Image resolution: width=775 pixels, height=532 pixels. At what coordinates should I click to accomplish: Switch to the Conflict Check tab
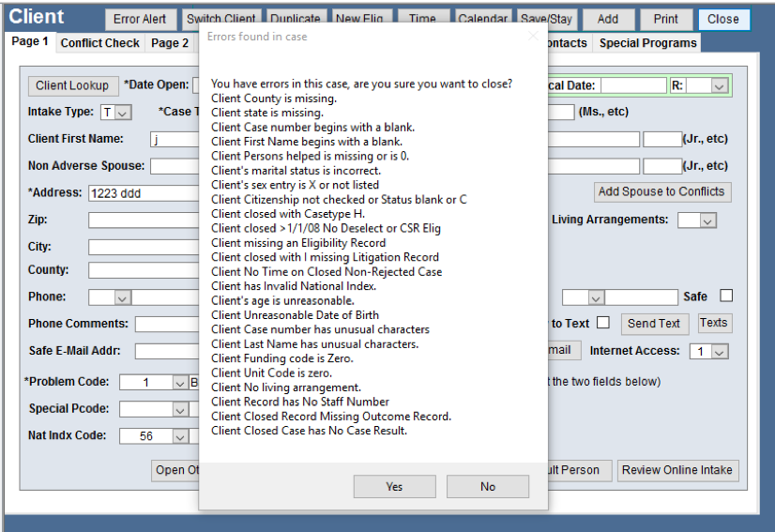[99, 43]
